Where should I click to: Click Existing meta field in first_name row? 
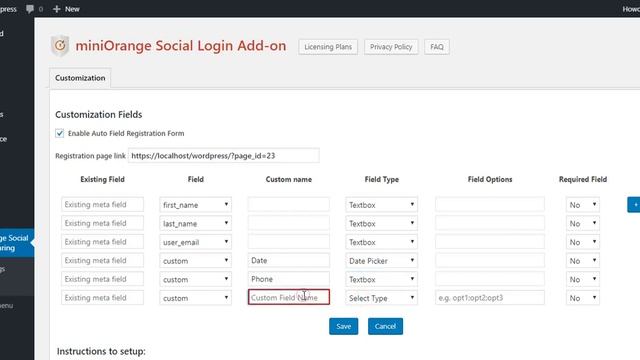(x=102, y=204)
